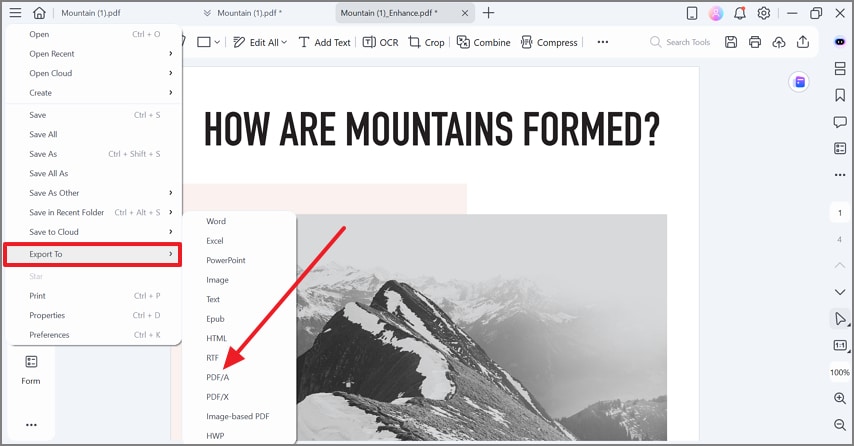Click the page number 1 box
Viewport: 854px width, 446px height.
click(839, 213)
